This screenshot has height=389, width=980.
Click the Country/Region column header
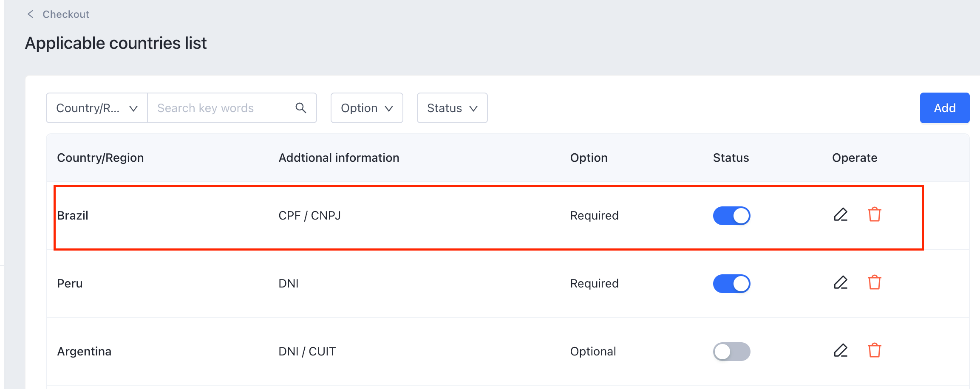pyautogui.click(x=100, y=158)
